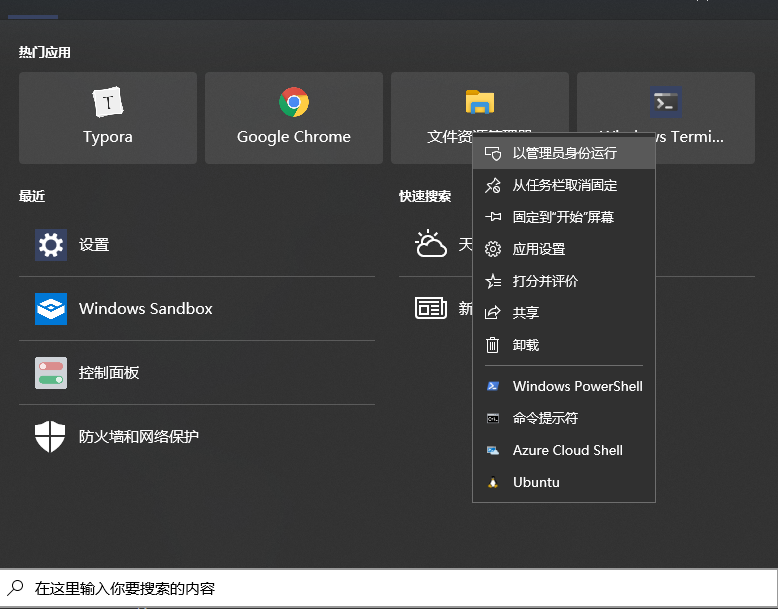Viewport: 778px width, 609px height.
Task: Click the Windows Sandbox icon
Action: pos(51,309)
